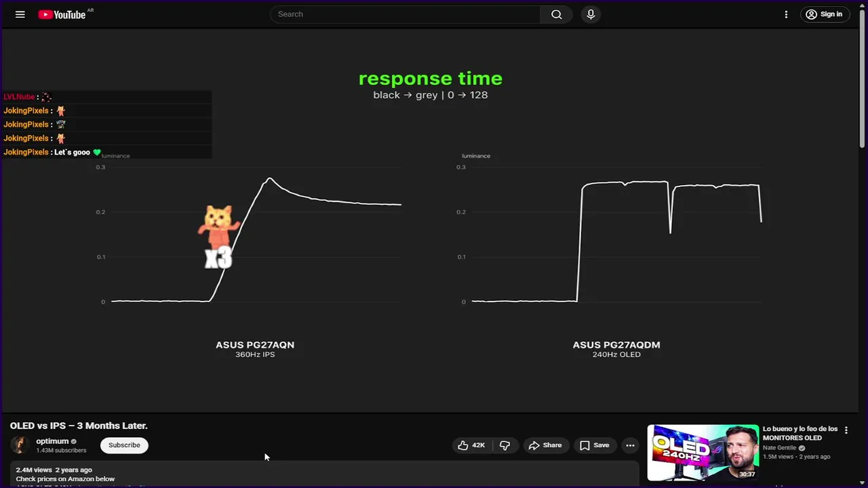The image size is (868, 488).
Task: Open 'Lo bueno y lo feo' video title
Action: click(x=800, y=433)
